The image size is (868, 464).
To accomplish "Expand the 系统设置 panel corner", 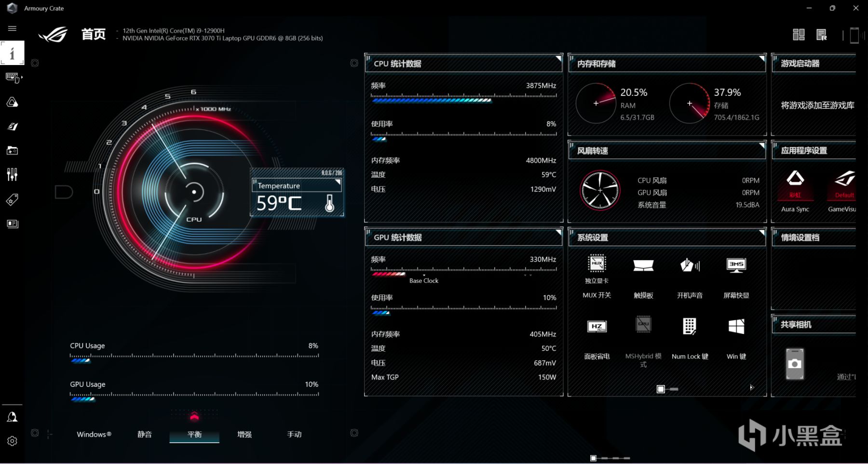I will (762, 233).
